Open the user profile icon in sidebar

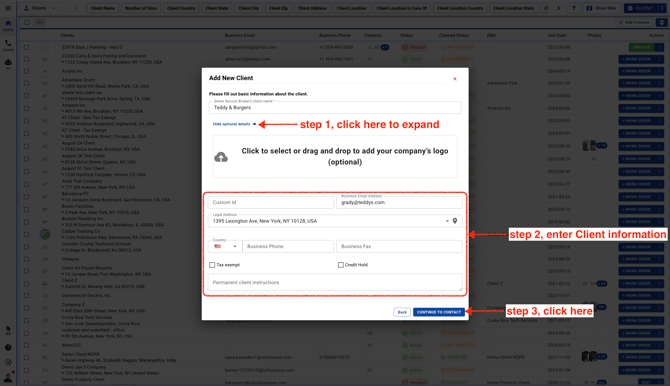[x=8, y=377]
